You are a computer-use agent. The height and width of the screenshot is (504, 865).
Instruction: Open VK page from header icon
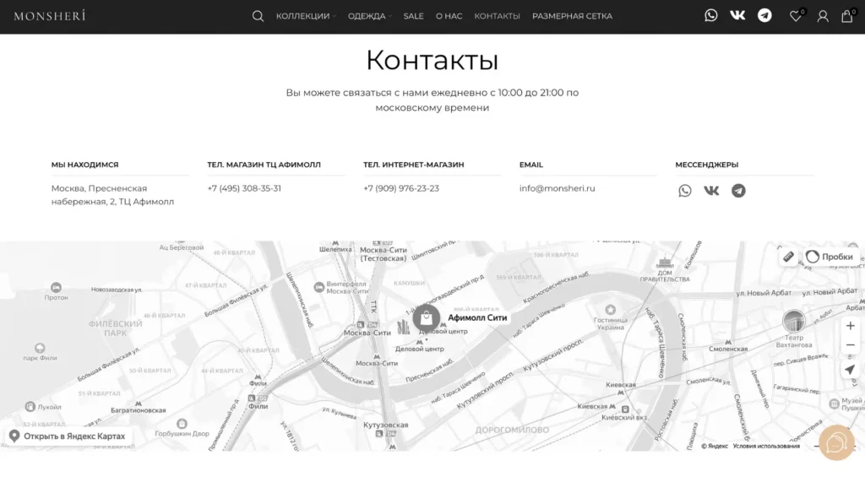click(x=737, y=15)
